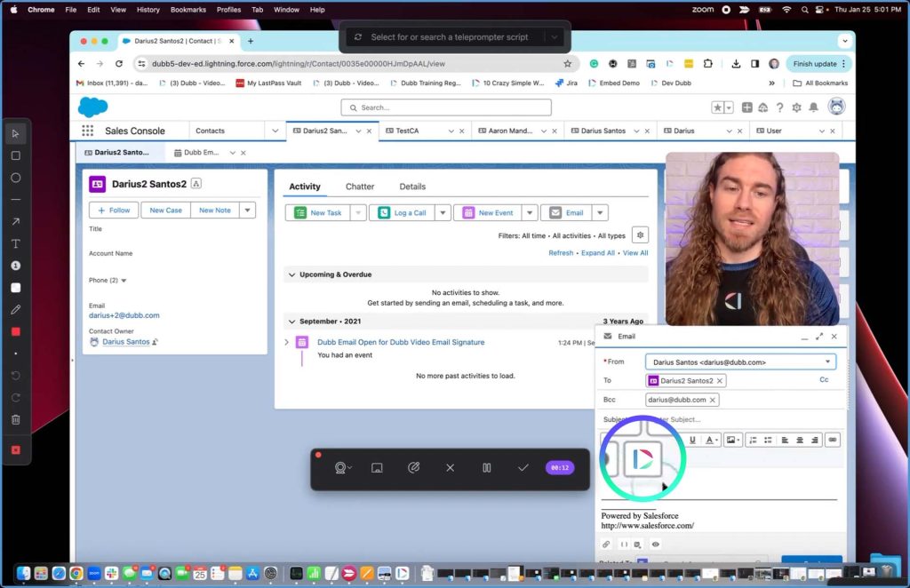Select the pencil annotation tool
This screenshot has height=588, width=910.
click(16, 310)
